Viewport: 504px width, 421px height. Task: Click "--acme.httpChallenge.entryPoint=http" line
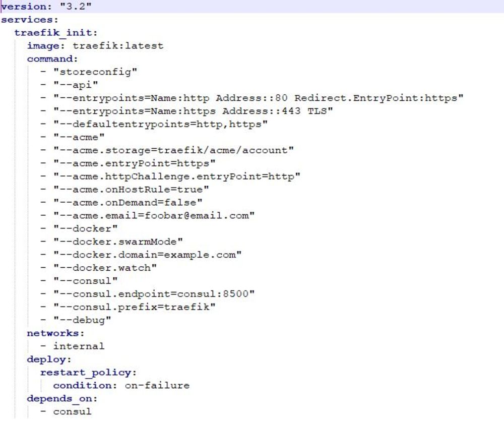177,176
